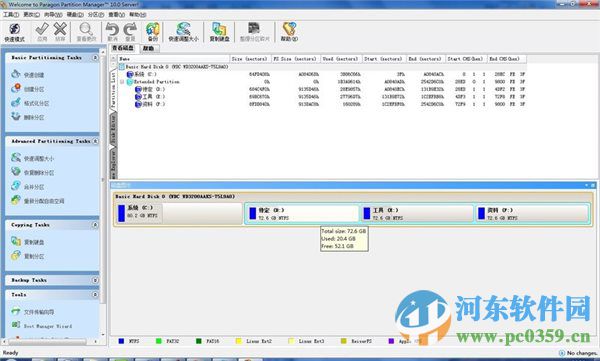Viewport: 600px width, 361px height.
Task: Click the 帮助 help toolbar icon
Action: pos(289,32)
